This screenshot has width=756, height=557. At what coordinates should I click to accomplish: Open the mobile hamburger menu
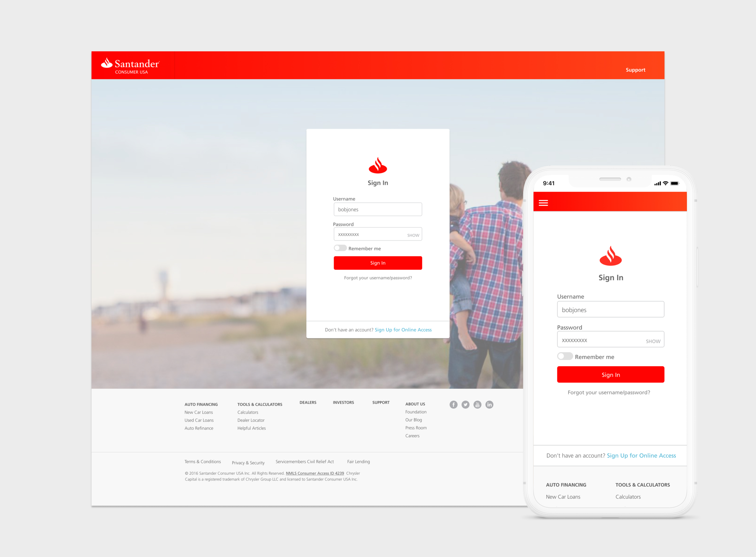click(x=543, y=203)
